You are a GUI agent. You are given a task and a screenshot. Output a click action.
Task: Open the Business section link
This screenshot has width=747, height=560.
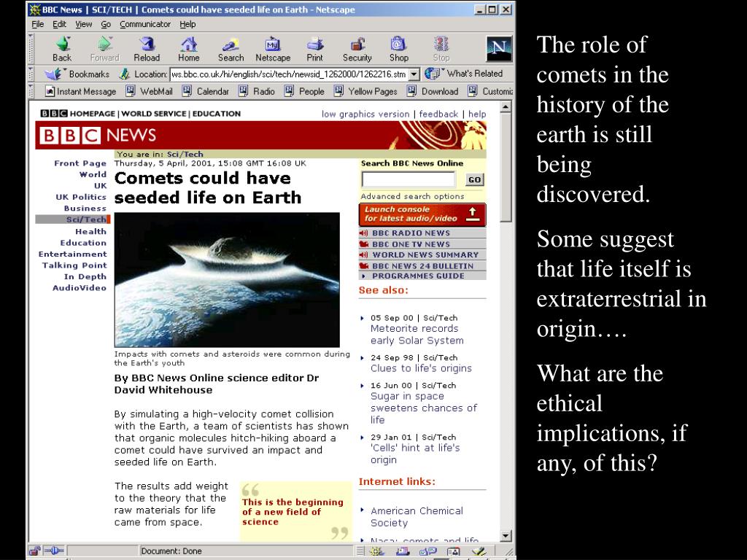(x=85, y=208)
